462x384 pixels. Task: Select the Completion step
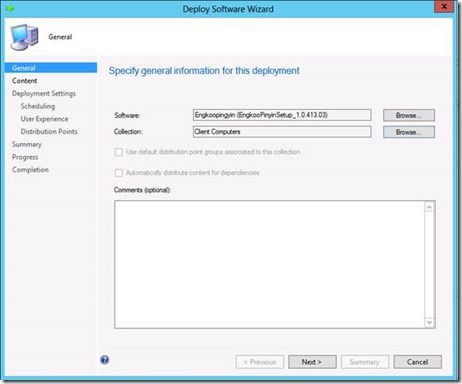coord(30,170)
